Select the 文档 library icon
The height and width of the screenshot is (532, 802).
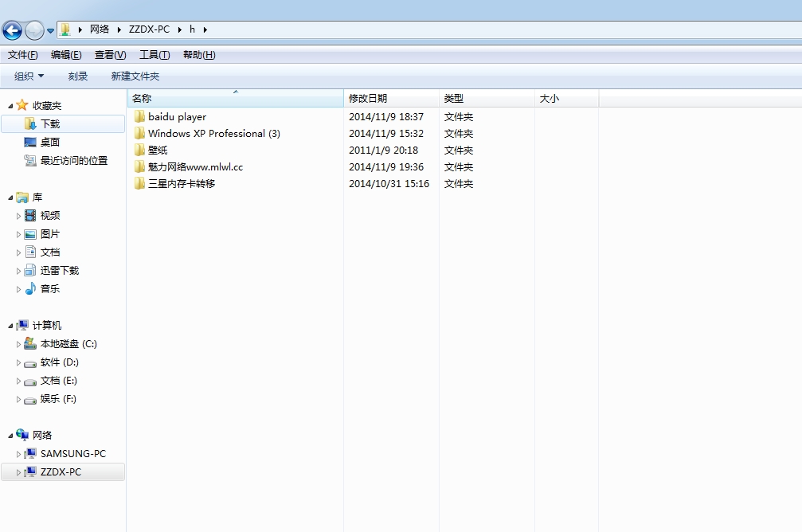pyautogui.click(x=30, y=252)
